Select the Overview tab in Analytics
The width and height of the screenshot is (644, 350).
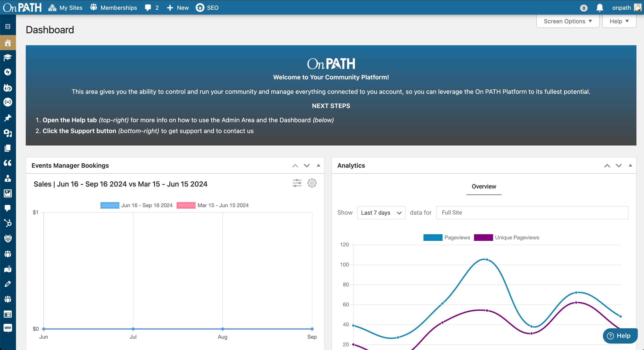point(484,187)
